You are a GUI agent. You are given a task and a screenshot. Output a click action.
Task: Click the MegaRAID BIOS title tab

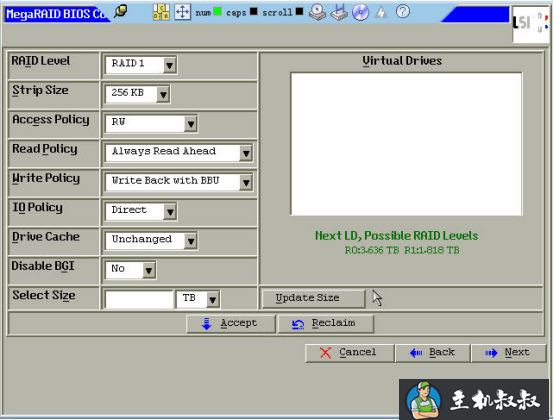(57, 14)
